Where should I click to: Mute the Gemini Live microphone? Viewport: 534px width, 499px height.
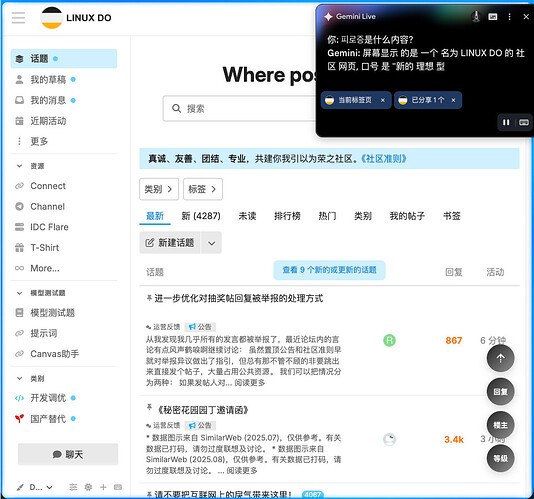[476, 16]
